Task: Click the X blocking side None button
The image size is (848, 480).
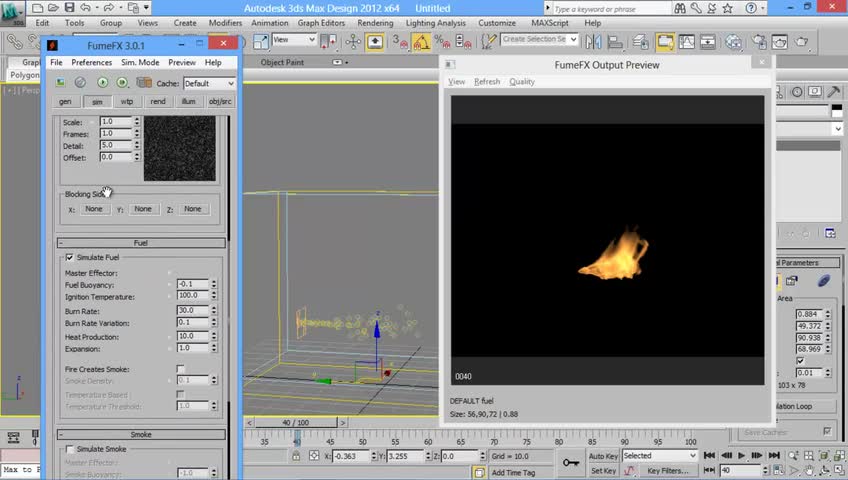Action: [x=94, y=209]
